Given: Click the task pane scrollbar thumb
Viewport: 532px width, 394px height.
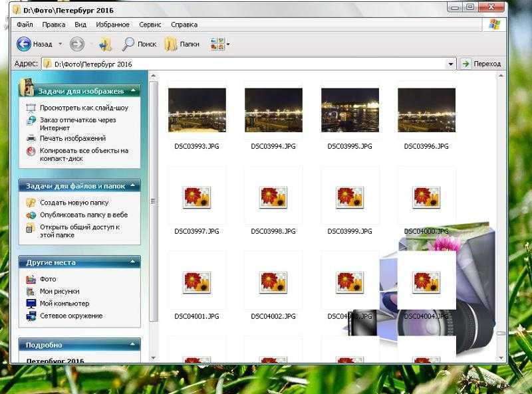Looking at the screenshot, I should [154, 201].
